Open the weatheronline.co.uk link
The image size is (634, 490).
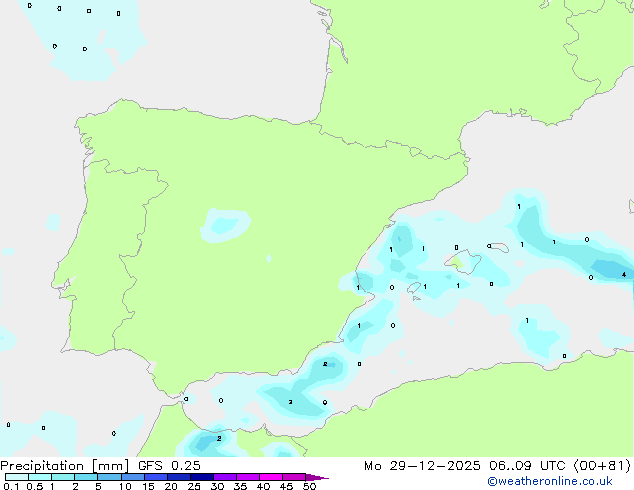pyautogui.click(x=550, y=481)
